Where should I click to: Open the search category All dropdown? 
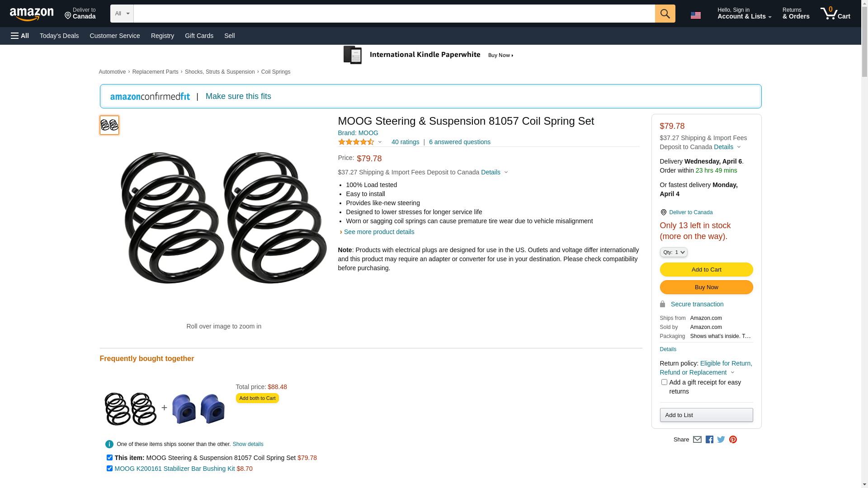pyautogui.click(x=122, y=14)
